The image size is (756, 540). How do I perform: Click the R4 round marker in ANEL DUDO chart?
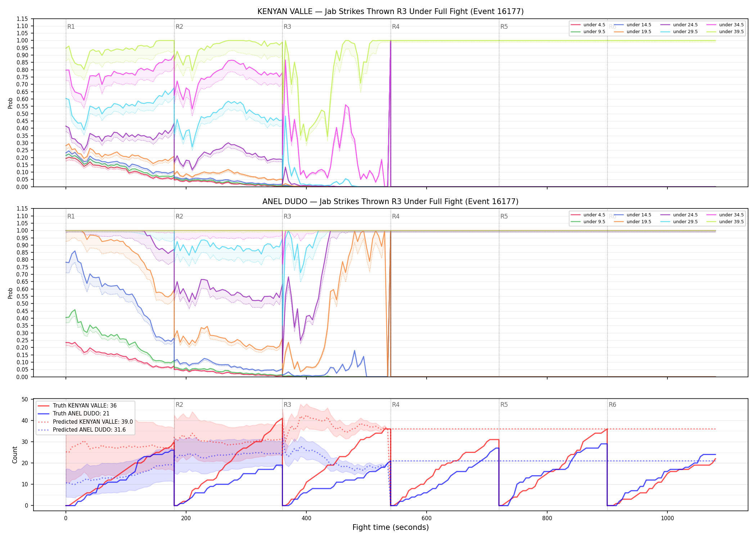pyautogui.click(x=396, y=216)
